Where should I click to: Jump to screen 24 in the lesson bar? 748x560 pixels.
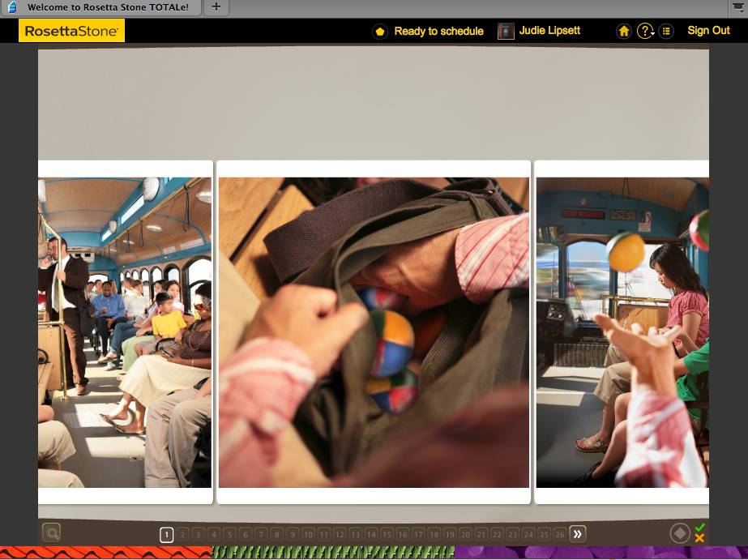coord(528,535)
